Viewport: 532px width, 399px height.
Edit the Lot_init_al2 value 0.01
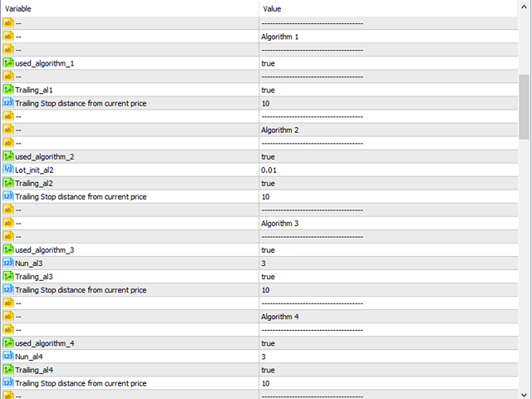pos(389,170)
